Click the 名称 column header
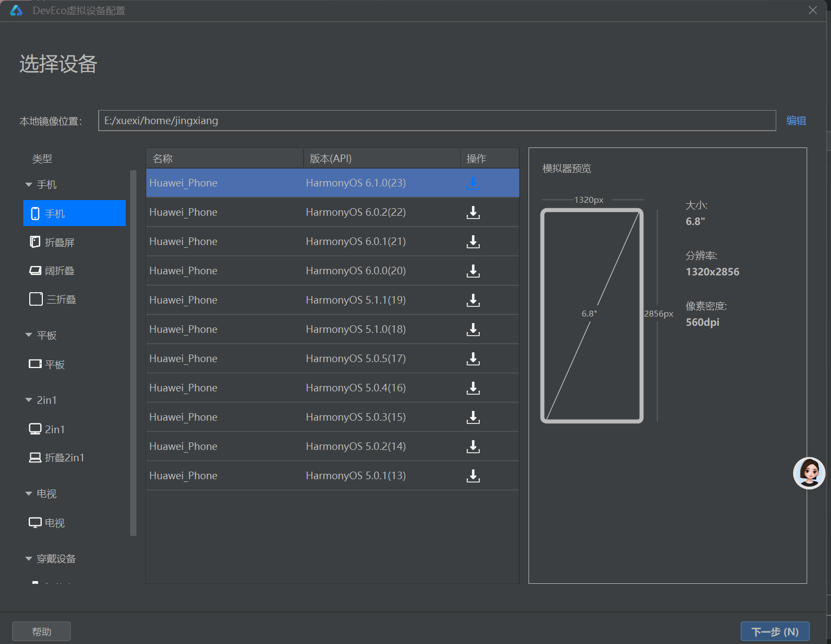 (224, 158)
